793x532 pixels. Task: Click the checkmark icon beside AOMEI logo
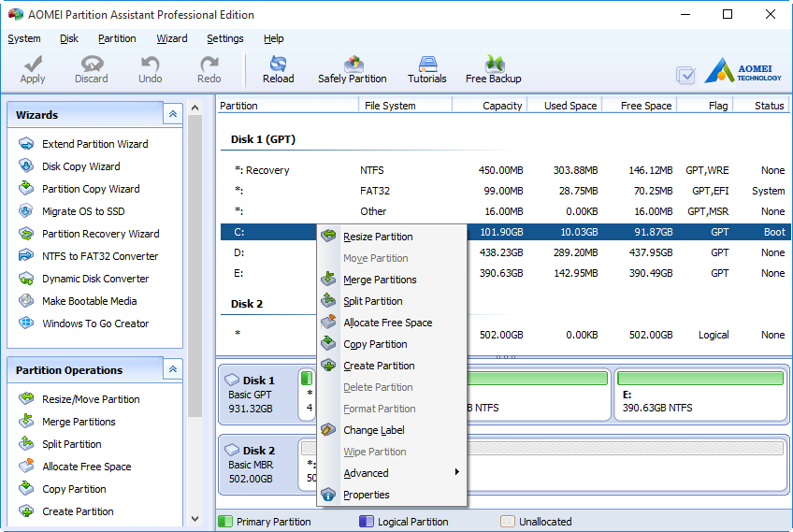click(685, 76)
